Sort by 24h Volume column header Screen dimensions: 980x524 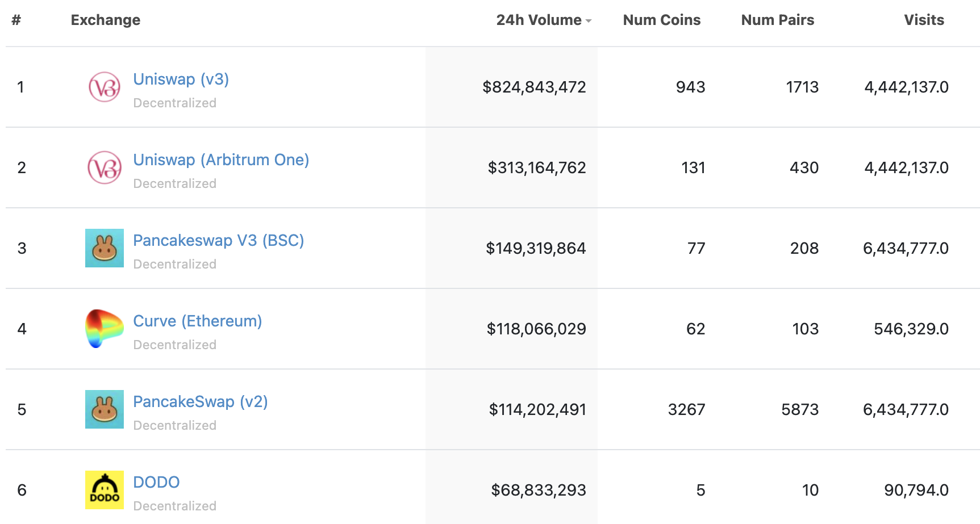(x=539, y=20)
